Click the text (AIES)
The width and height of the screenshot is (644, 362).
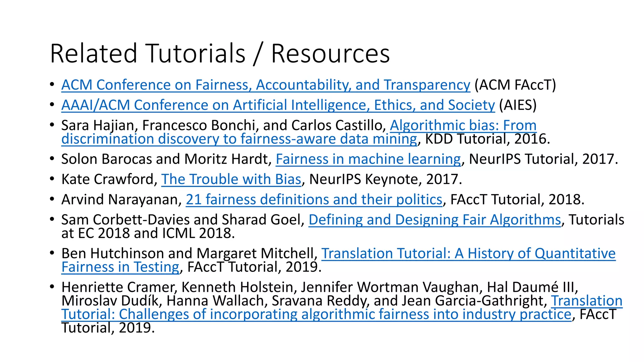(x=518, y=105)
